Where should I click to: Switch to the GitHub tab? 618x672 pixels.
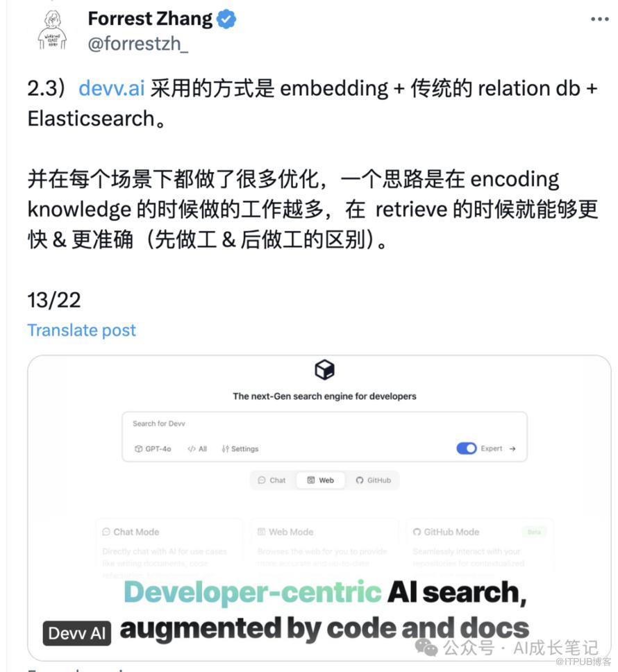(374, 480)
